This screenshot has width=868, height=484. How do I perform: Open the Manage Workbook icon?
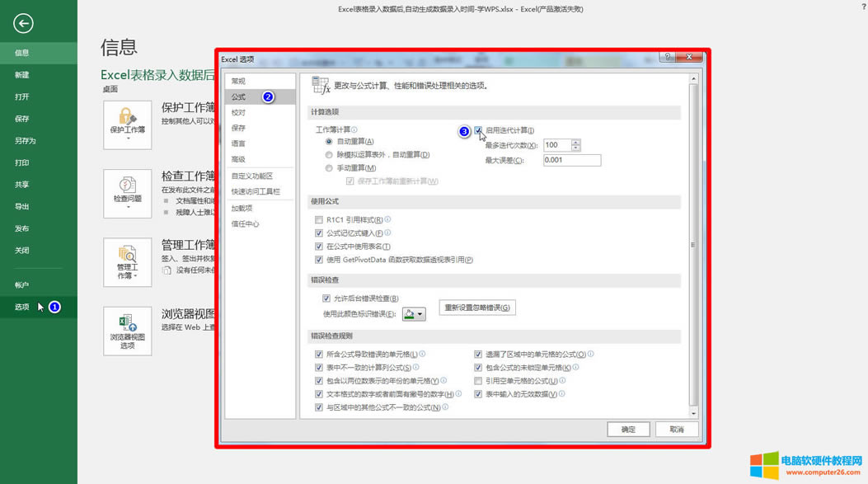pos(128,260)
